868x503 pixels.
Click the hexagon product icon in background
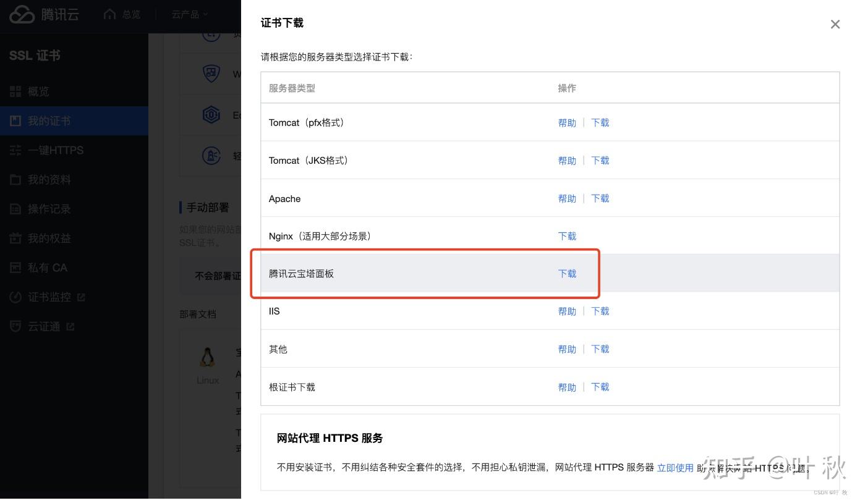(x=211, y=115)
